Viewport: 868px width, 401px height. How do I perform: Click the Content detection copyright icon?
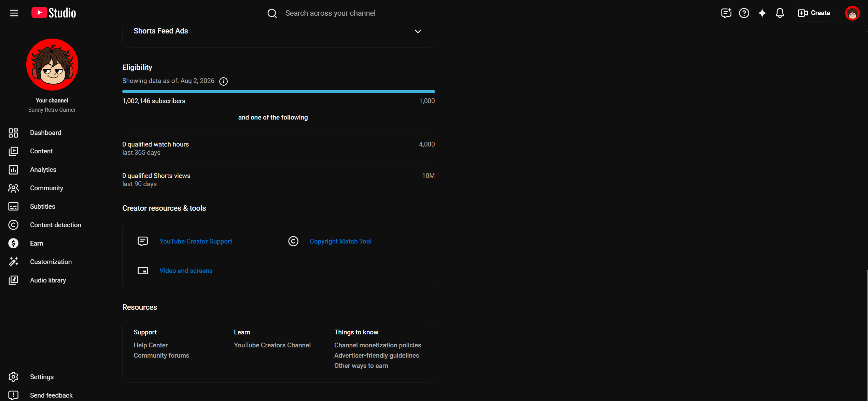(13, 225)
